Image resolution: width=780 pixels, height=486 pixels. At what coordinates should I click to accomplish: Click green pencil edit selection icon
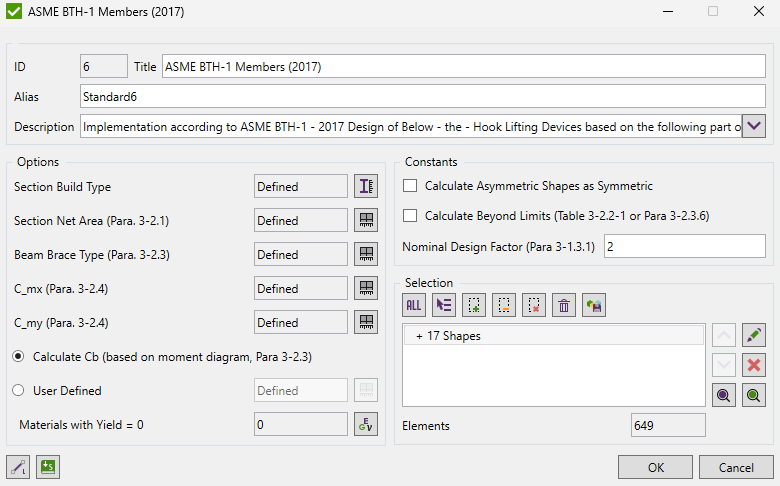(755, 334)
